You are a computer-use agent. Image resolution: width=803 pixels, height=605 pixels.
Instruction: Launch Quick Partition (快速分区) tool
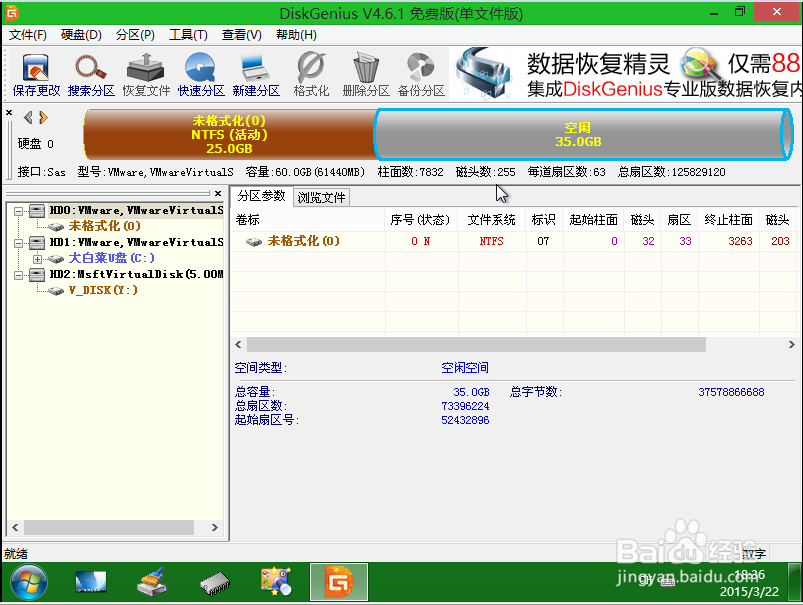[201, 75]
